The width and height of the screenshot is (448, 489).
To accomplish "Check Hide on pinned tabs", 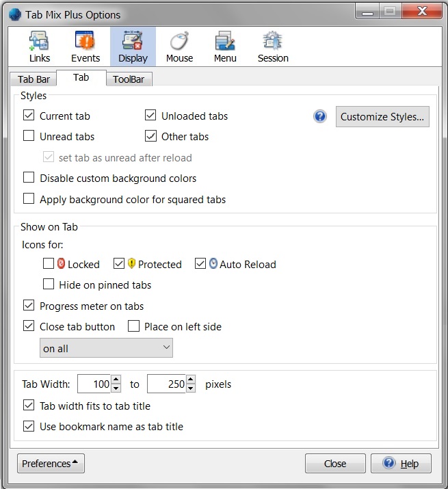I will click(49, 284).
